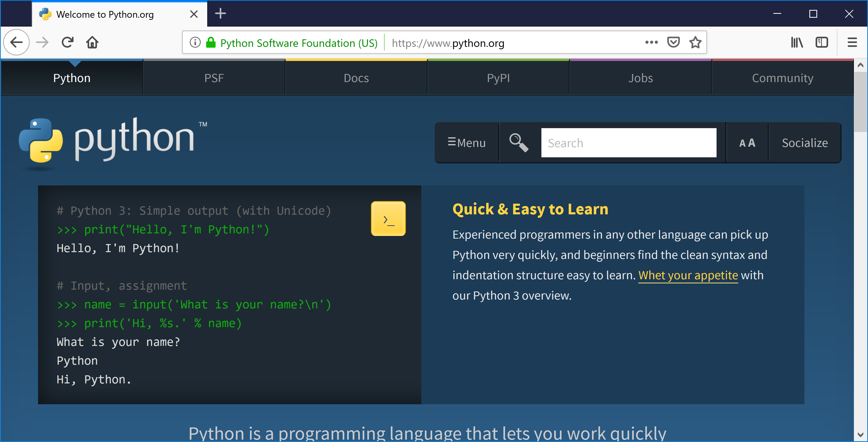This screenshot has height=442, width=868.
Task: Click the green padlock security icon
Action: click(211, 42)
